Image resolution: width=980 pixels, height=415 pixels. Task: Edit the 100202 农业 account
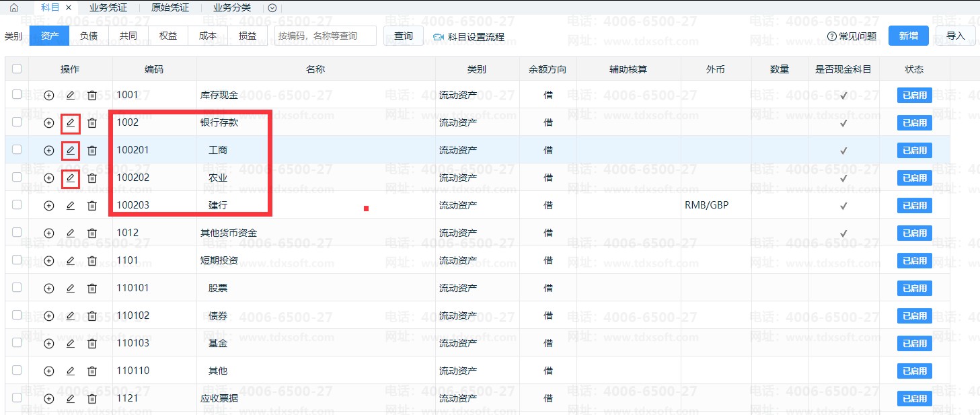[x=70, y=178]
